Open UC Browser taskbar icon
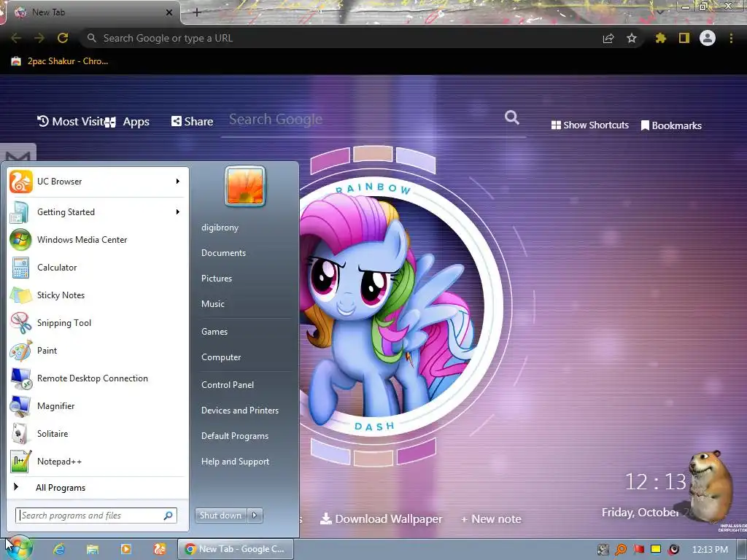This screenshot has width=747, height=560. [x=160, y=549]
